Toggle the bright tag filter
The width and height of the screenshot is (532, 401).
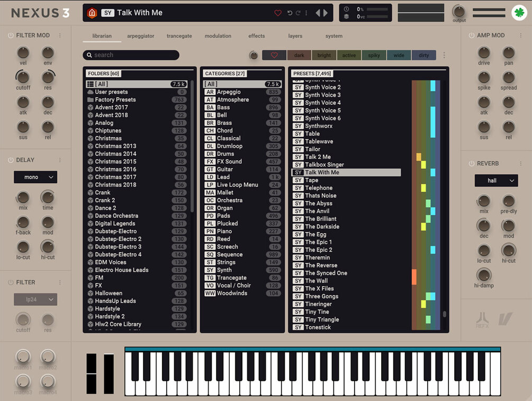click(x=324, y=55)
